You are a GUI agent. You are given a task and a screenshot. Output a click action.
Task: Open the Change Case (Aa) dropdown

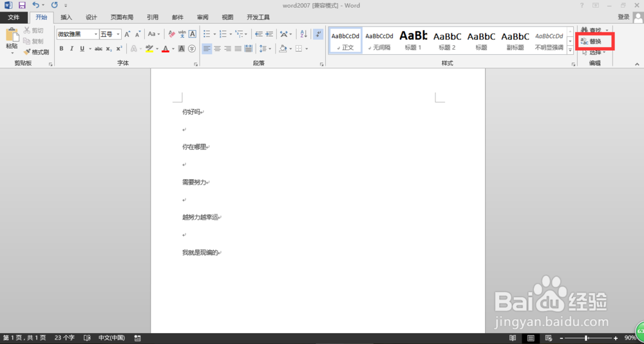point(154,34)
